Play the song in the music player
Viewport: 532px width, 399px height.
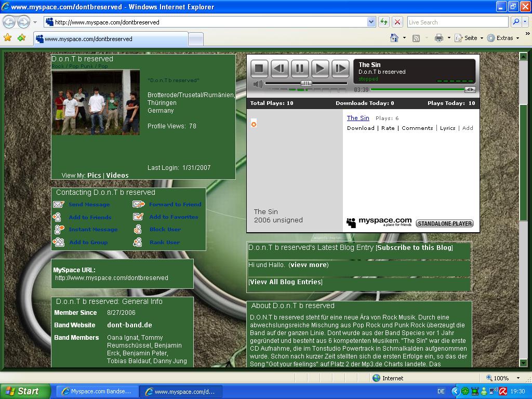(x=320, y=69)
